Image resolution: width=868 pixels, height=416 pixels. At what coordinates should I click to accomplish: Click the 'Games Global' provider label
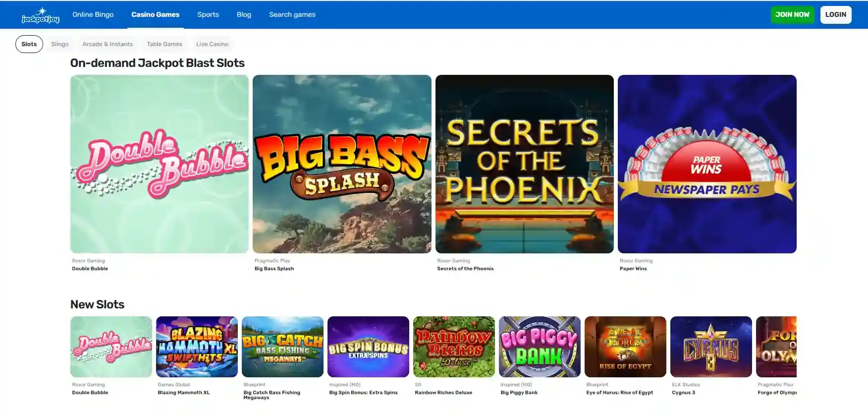tap(173, 385)
